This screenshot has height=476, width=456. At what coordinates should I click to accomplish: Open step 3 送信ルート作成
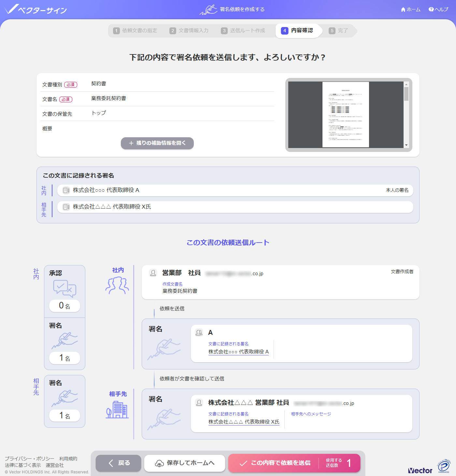tap(243, 31)
